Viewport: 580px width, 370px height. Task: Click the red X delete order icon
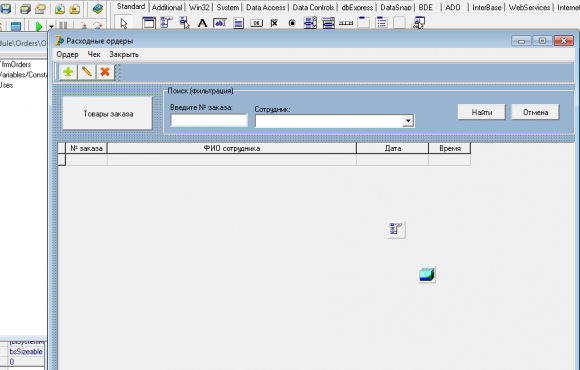coord(105,72)
